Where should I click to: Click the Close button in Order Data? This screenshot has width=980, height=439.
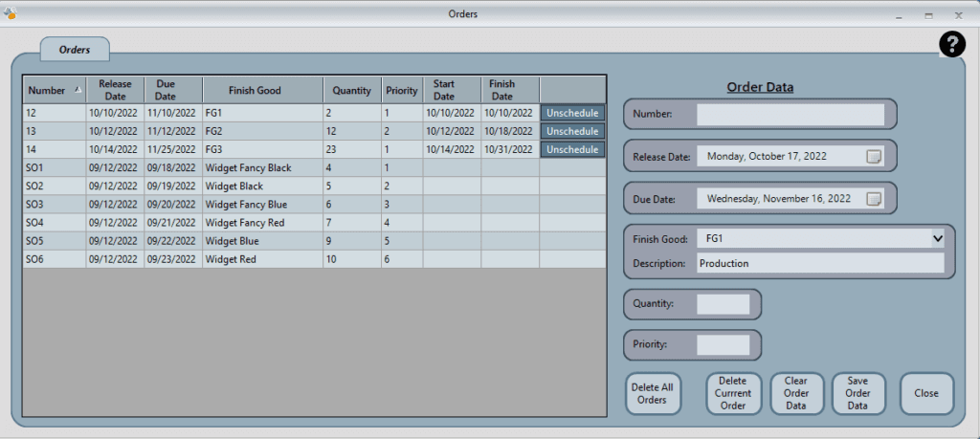(926, 393)
